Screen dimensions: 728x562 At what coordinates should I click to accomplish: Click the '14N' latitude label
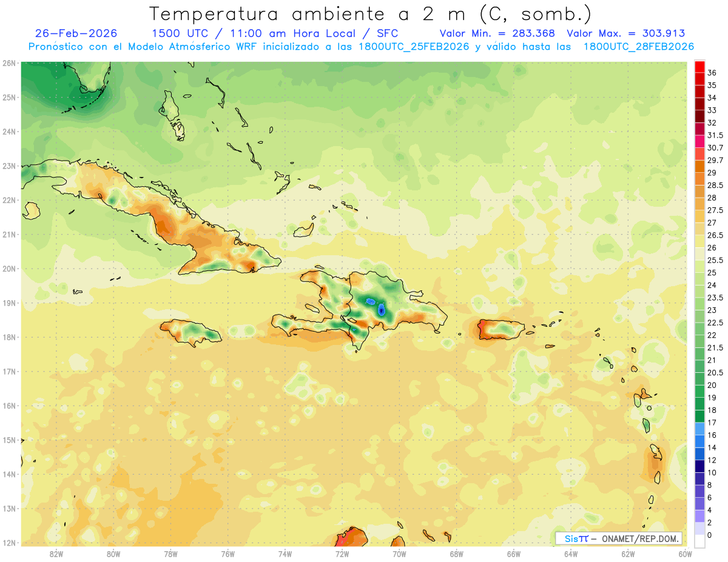tap(9, 474)
